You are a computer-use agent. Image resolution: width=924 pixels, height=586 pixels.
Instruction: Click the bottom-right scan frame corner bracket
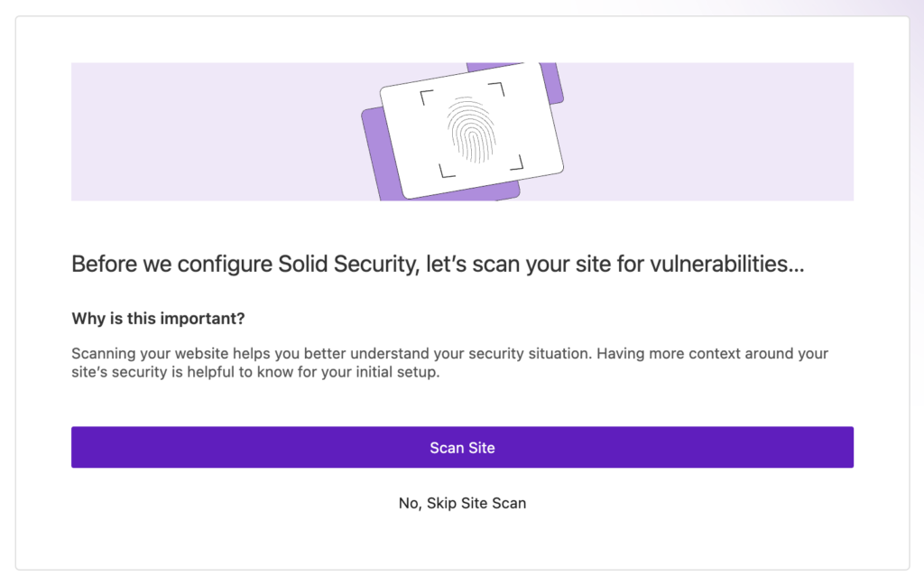click(517, 163)
